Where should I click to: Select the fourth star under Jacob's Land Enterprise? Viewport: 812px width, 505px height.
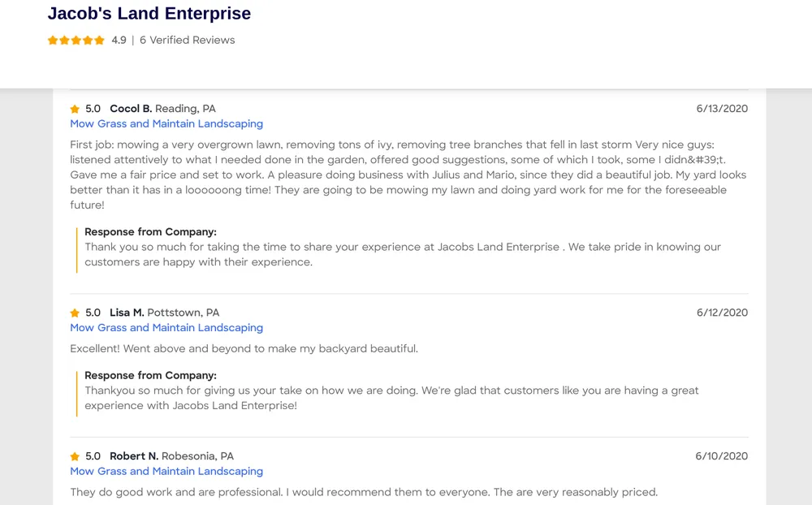click(87, 39)
